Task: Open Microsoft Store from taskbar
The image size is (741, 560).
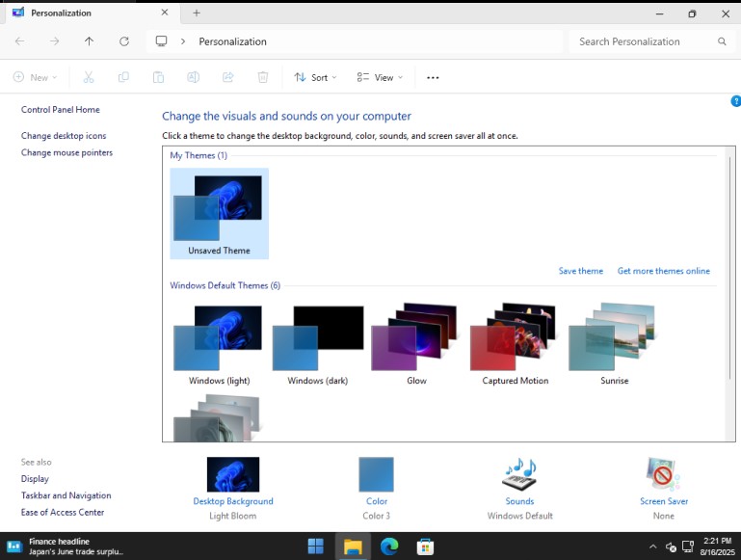Action: click(425, 547)
